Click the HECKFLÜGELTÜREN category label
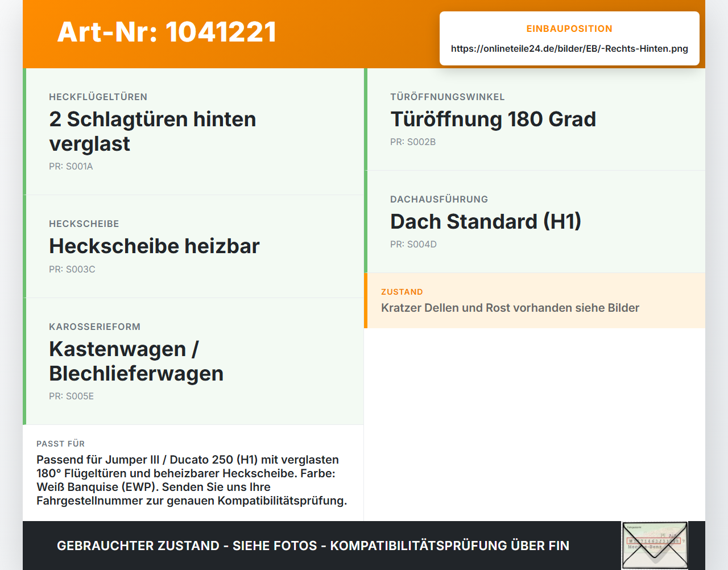This screenshot has height=570, width=728. [98, 97]
